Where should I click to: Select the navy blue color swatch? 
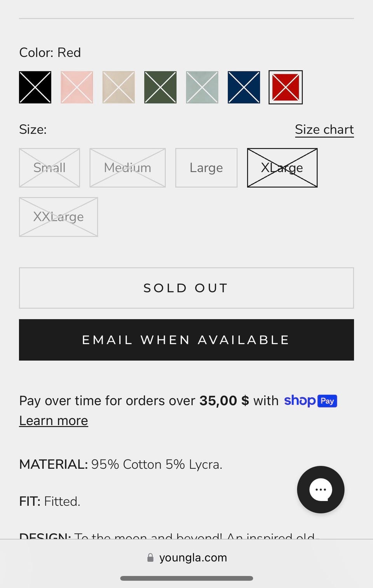[x=244, y=87]
